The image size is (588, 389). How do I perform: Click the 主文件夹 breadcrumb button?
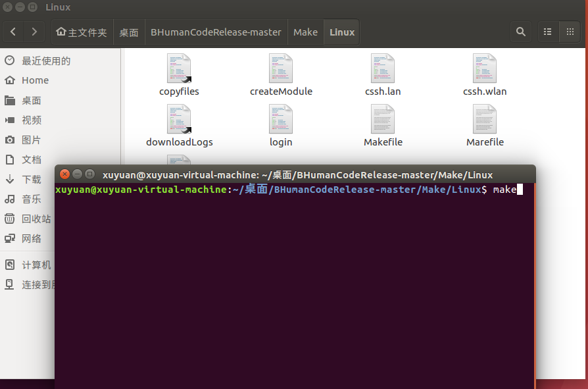pos(82,31)
